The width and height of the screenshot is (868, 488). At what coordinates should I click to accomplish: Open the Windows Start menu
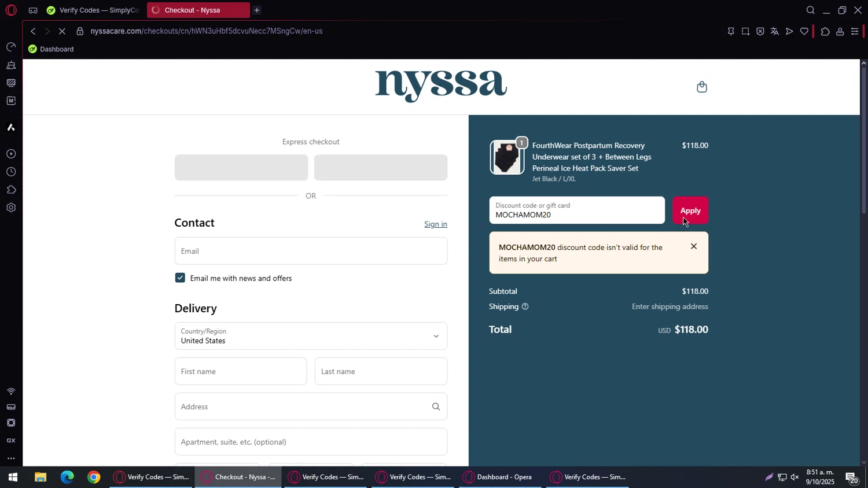pos(13,477)
